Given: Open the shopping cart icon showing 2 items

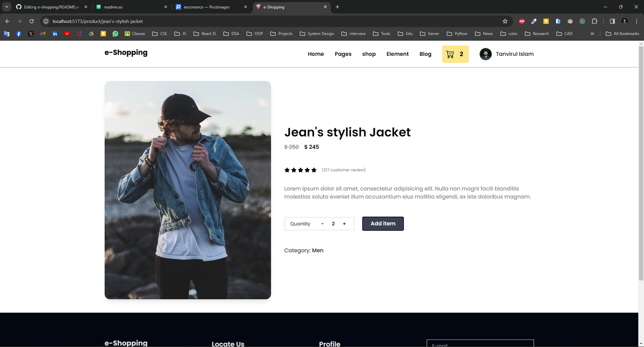Looking at the screenshot, I should (455, 54).
